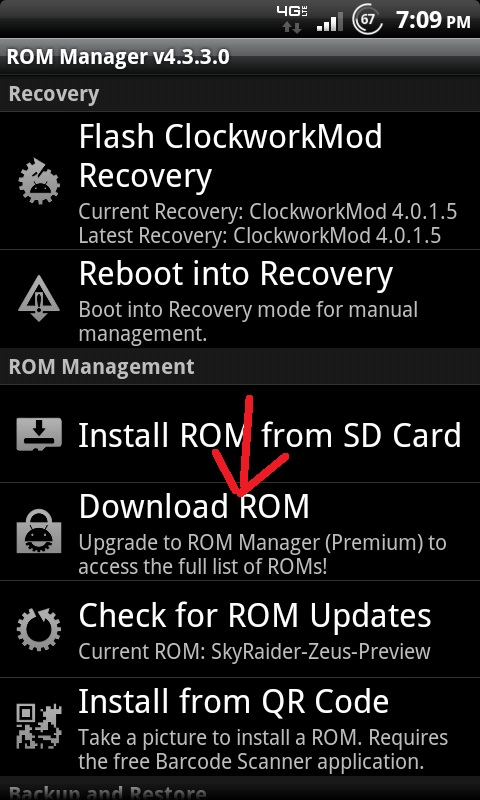Viewport: 480px width, 800px height.
Task: Tap the SD card install icon
Action: [x=39, y=434]
